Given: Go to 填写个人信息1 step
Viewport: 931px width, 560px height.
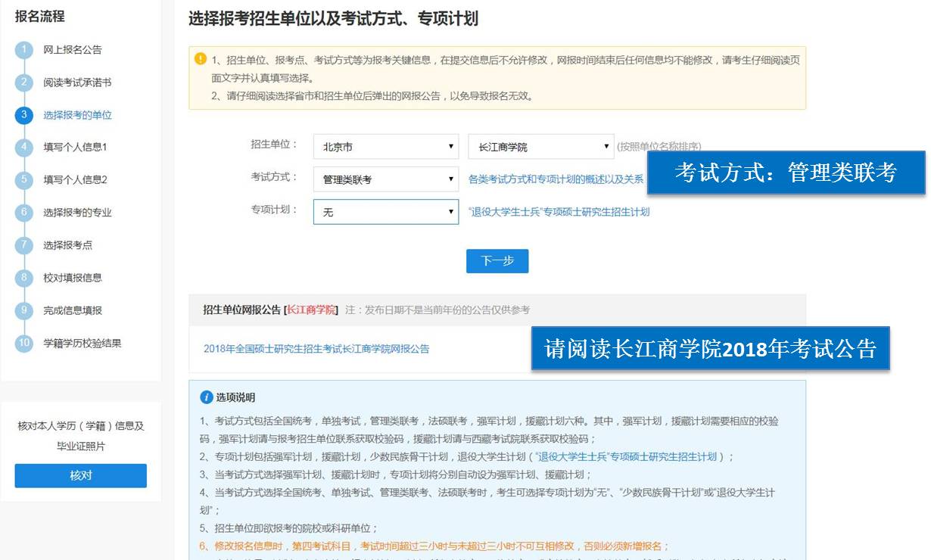Looking at the screenshot, I should pyautogui.click(x=75, y=148).
